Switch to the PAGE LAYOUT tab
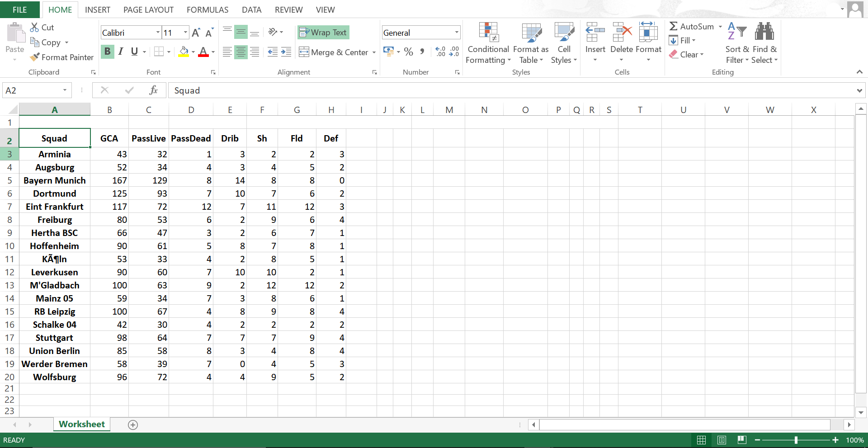The image size is (868, 448). (148, 9)
